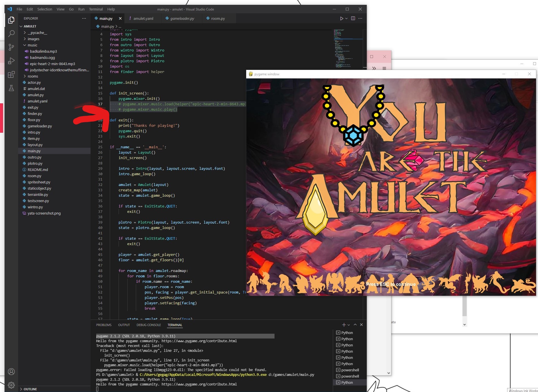Open the Search view in activity bar
Screen dimensions: 538x392
coord(11,34)
